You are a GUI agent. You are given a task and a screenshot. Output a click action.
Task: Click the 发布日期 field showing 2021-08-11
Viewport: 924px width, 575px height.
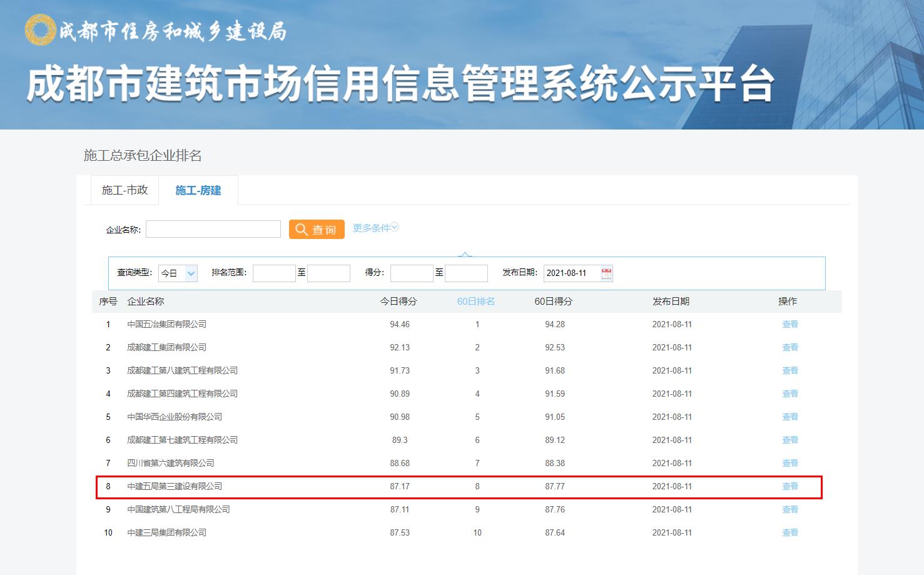578,273
